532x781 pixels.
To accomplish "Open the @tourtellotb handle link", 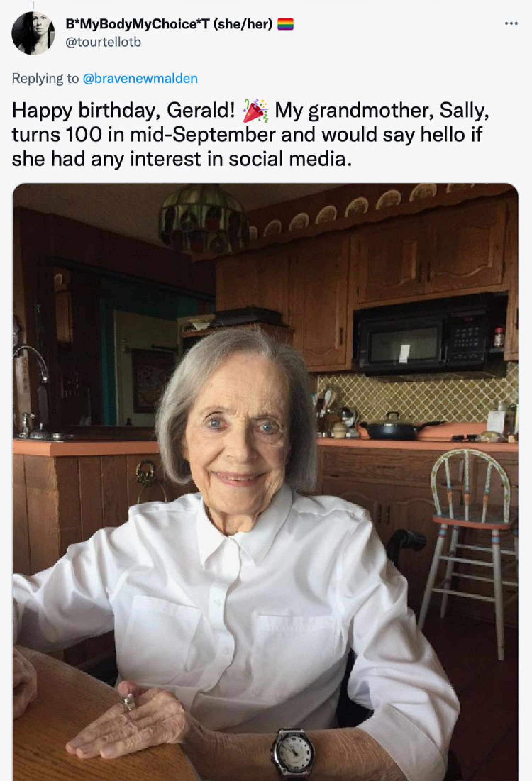I will click(103, 42).
